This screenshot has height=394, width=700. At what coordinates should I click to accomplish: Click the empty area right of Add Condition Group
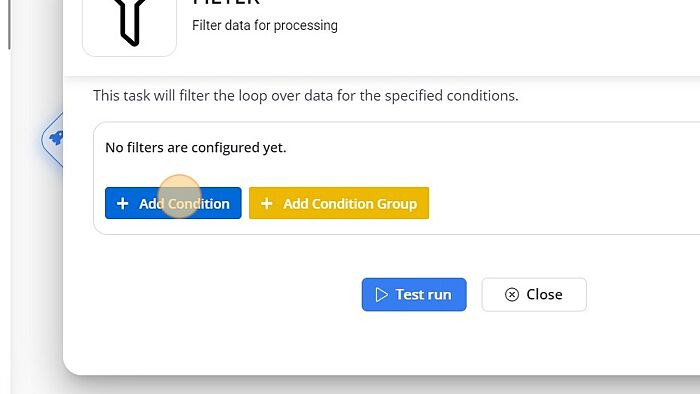pyautogui.click(x=562, y=203)
